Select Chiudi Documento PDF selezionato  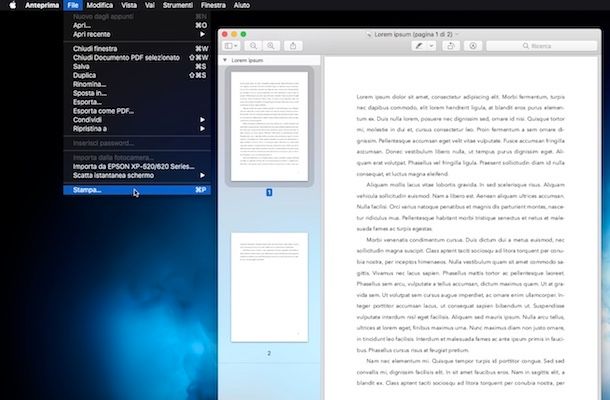137,58
